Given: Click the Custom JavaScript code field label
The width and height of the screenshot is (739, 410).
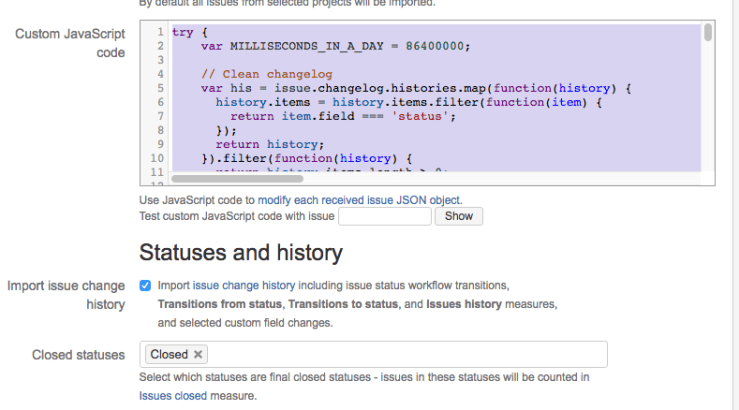Looking at the screenshot, I should point(69,43).
